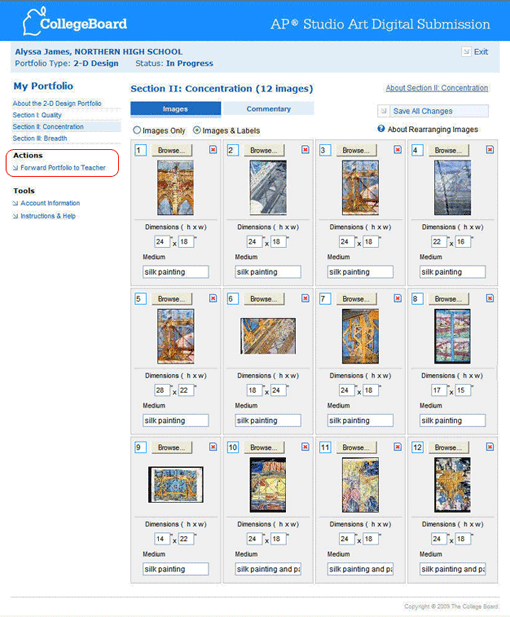Click Browse button for image 9

point(172,447)
